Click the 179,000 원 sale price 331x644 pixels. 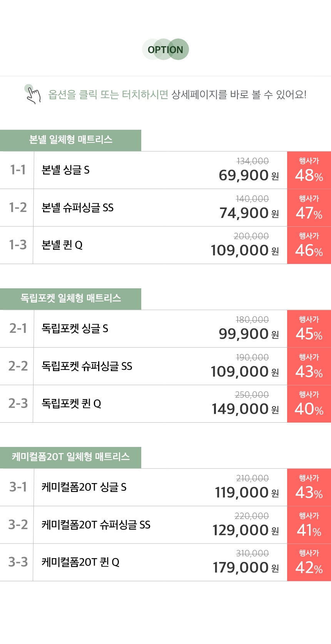[x=245, y=568]
